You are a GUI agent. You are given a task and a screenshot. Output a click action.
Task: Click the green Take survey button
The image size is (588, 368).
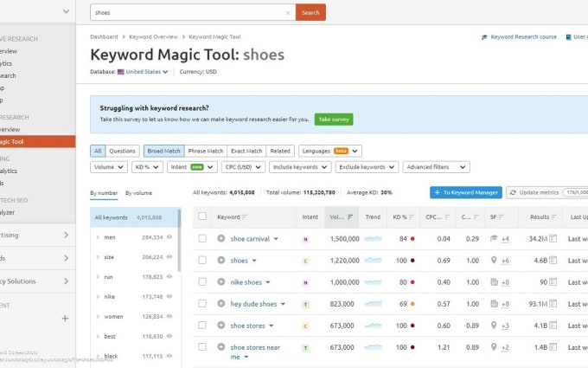point(334,119)
